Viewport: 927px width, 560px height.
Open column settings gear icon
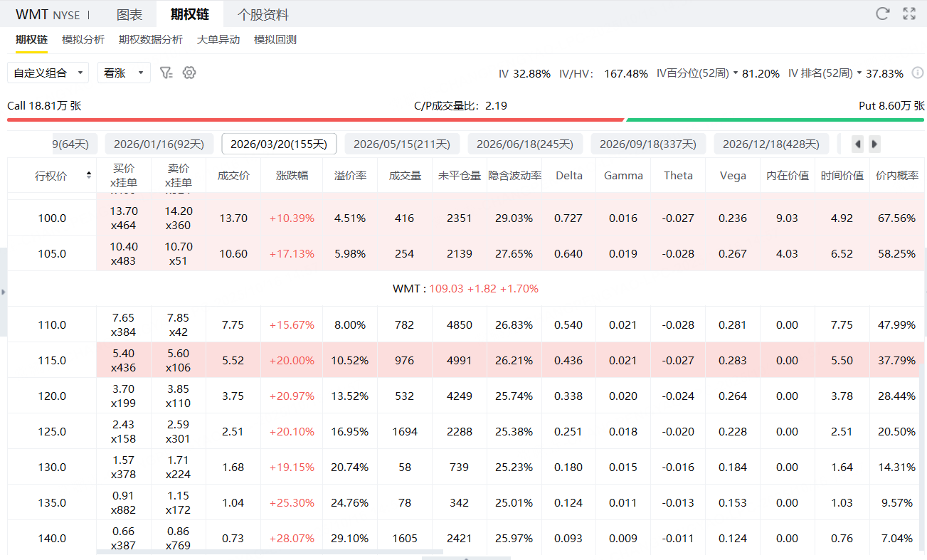189,73
